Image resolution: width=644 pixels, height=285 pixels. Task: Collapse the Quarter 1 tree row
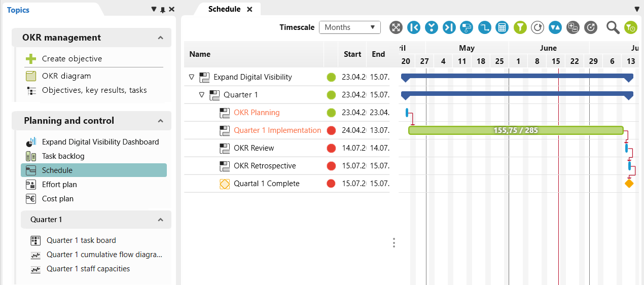[x=202, y=95]
